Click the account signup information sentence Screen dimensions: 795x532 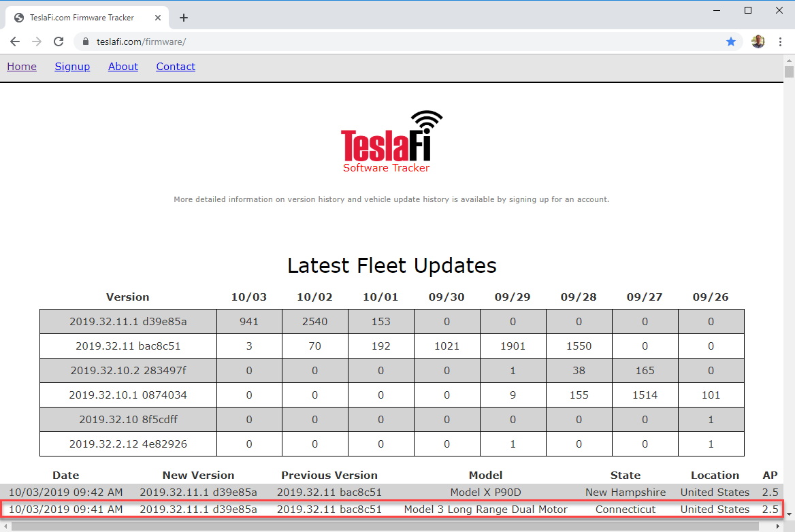pyautogui.click(x=391, y=199)
